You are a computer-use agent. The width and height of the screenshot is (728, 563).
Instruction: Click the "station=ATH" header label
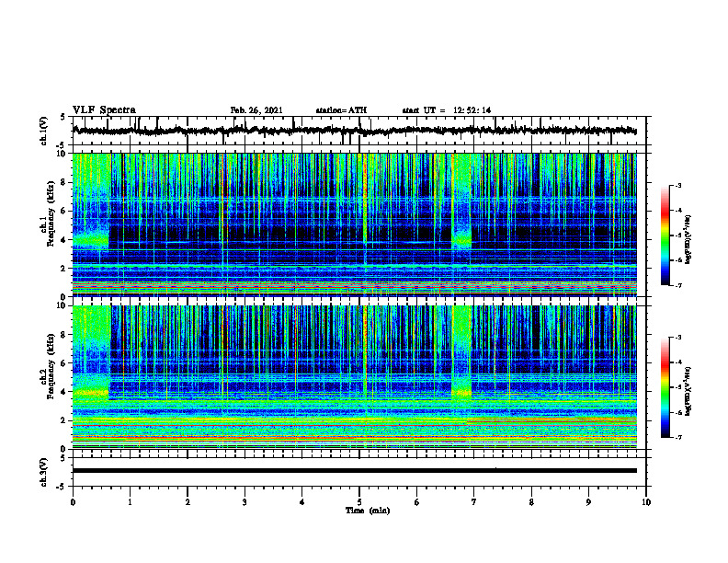click(x=341, y=110)
